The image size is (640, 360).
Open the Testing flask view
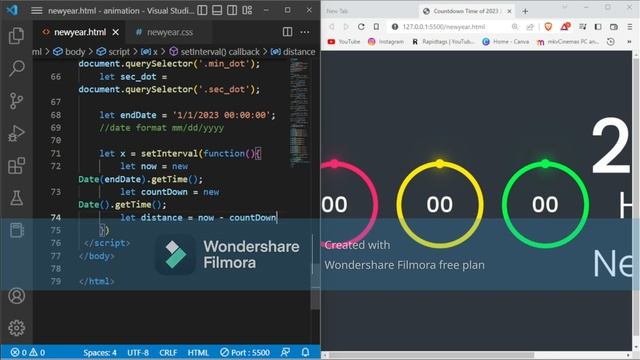(16, 198)
